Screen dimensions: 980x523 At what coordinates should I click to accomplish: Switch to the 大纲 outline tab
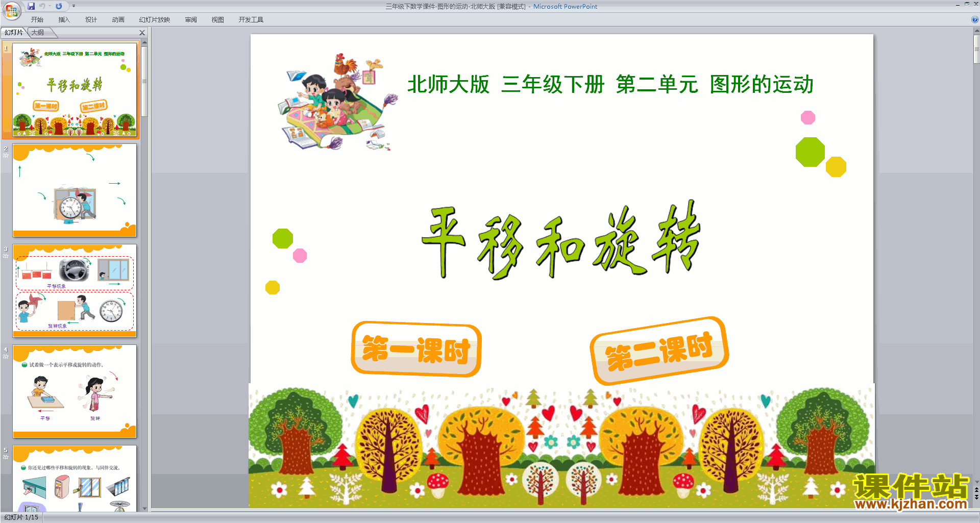click(x=38, y=33)
